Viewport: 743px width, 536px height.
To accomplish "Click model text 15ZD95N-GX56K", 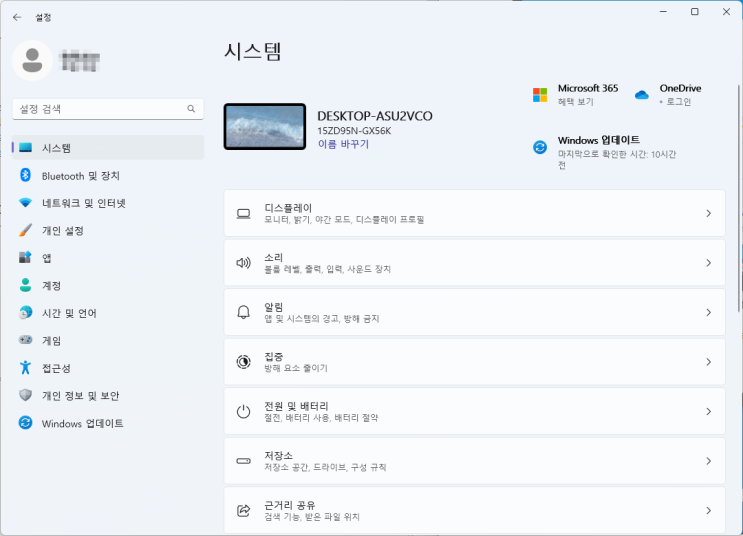I will tap(354, 131).
